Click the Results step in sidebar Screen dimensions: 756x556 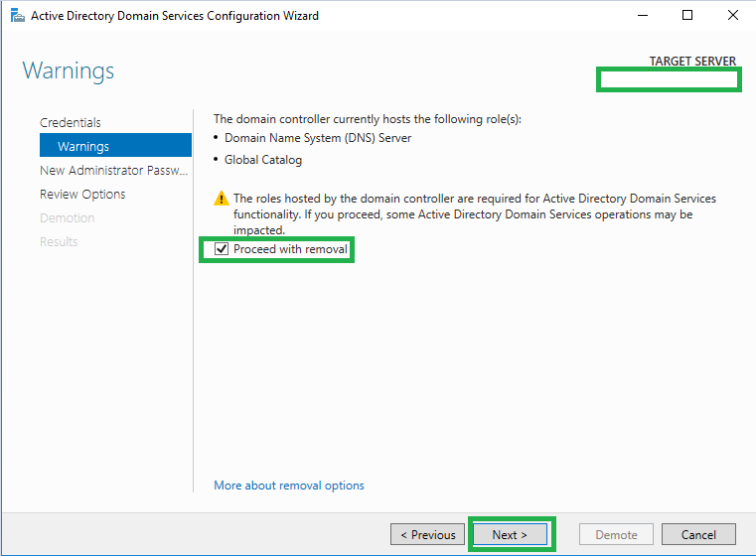tap(59, 242)
